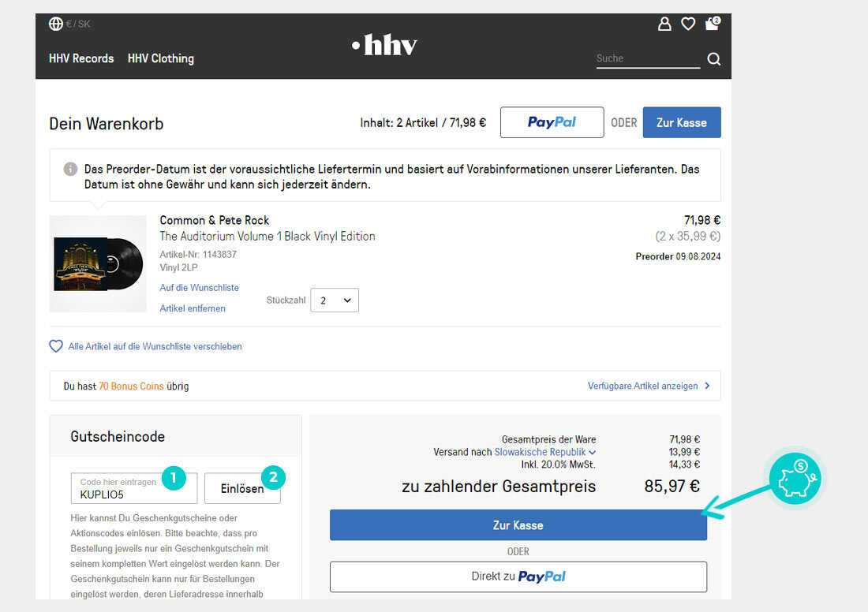
Task: Click the globe currency/country icon
Action: (x=55, y=24)
